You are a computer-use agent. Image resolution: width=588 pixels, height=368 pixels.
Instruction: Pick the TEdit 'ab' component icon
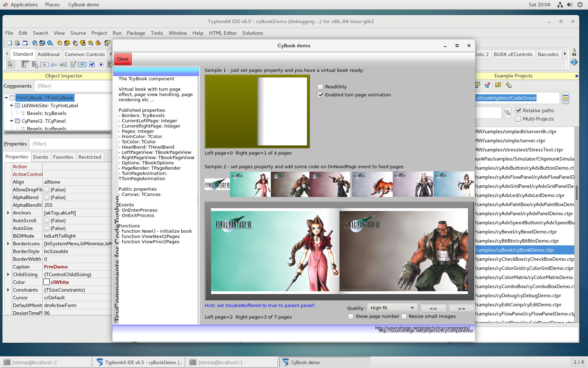click(63, 64)
